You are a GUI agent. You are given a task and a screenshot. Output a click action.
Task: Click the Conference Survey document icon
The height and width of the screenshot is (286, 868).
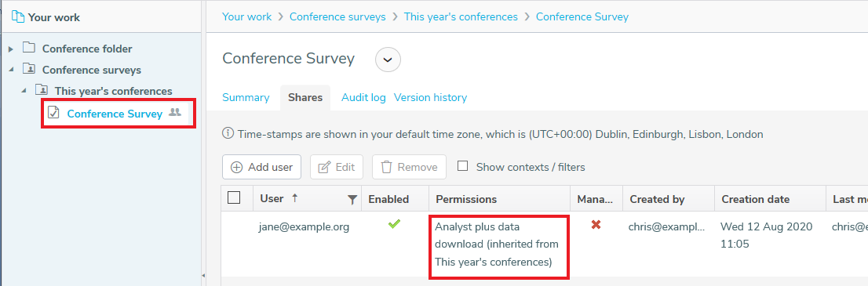point(53,113)
